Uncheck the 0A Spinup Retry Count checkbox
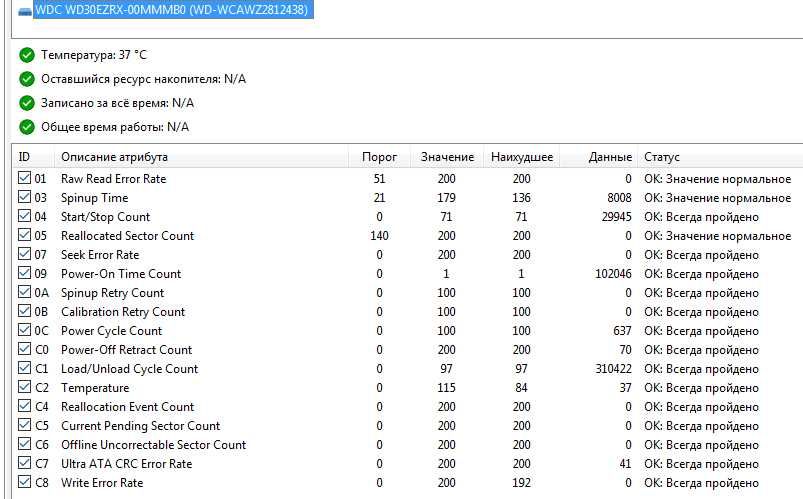Screen dimensions: 803x499 (24, 292)
